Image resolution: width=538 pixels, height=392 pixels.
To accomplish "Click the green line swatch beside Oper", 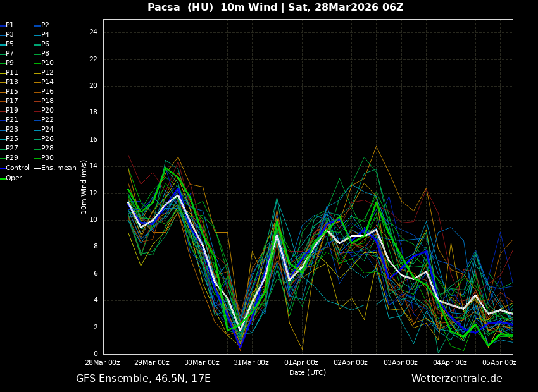I will pyautogui.click(x=2, y=178).
